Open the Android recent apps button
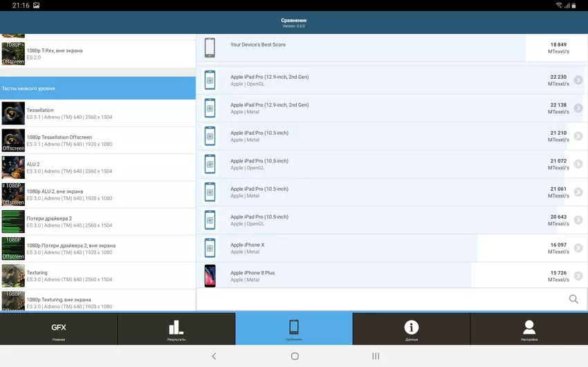 pyautogui.click(x=376, y=356)
